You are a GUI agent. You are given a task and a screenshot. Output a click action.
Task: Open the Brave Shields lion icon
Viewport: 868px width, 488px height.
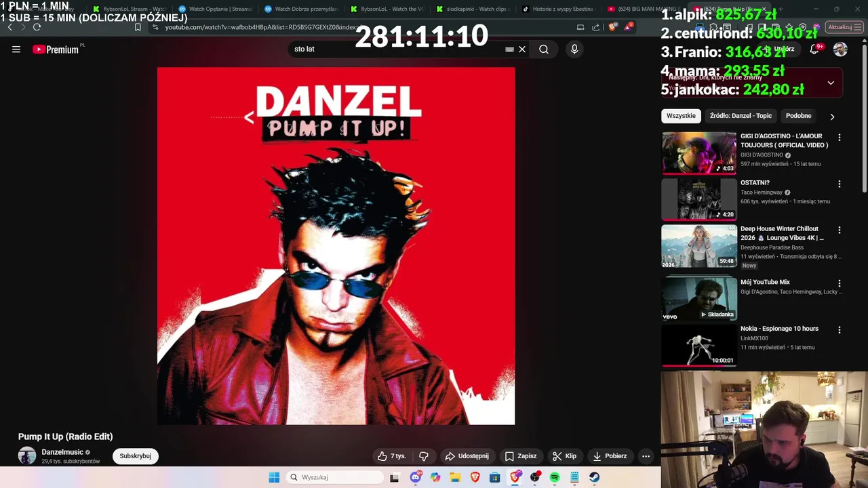point(612,27)
